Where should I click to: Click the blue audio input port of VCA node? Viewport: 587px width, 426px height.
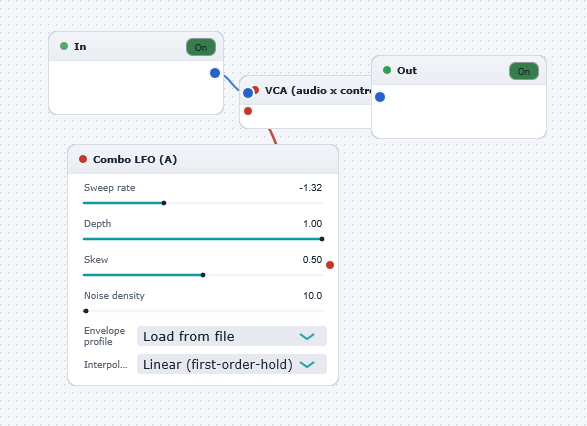click(248, 93)
